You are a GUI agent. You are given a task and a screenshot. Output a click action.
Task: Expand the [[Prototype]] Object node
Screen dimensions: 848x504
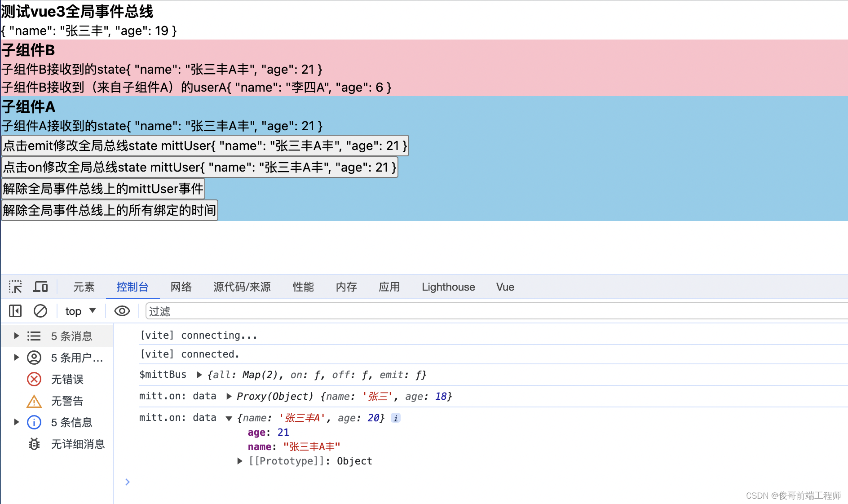pyautogui.click(x=240, y=461)
